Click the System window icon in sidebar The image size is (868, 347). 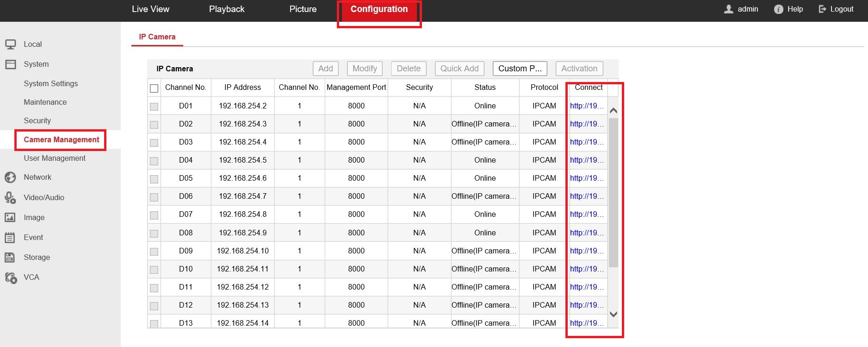[11, 64]
